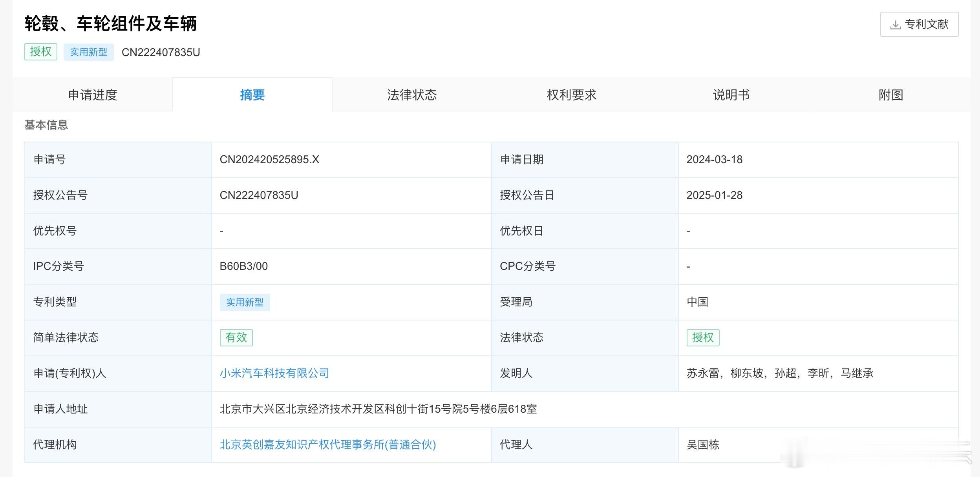View the 说明书 tab
Screen dimensions: 980x477
click(731, 95)
